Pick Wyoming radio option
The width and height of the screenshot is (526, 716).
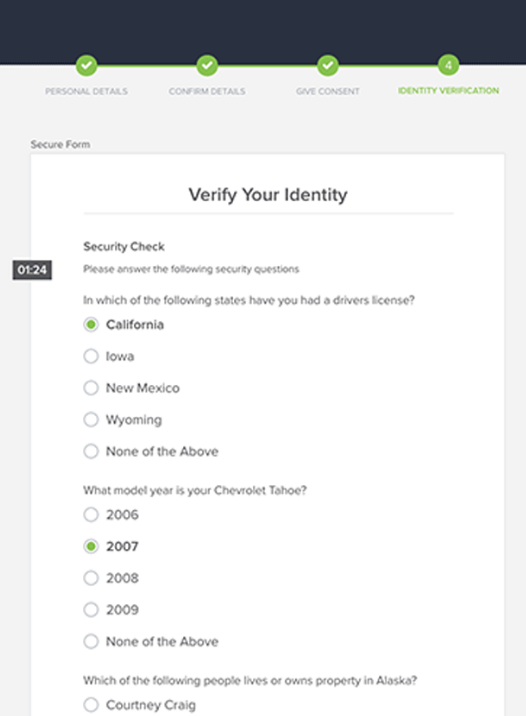coord(91,420)
